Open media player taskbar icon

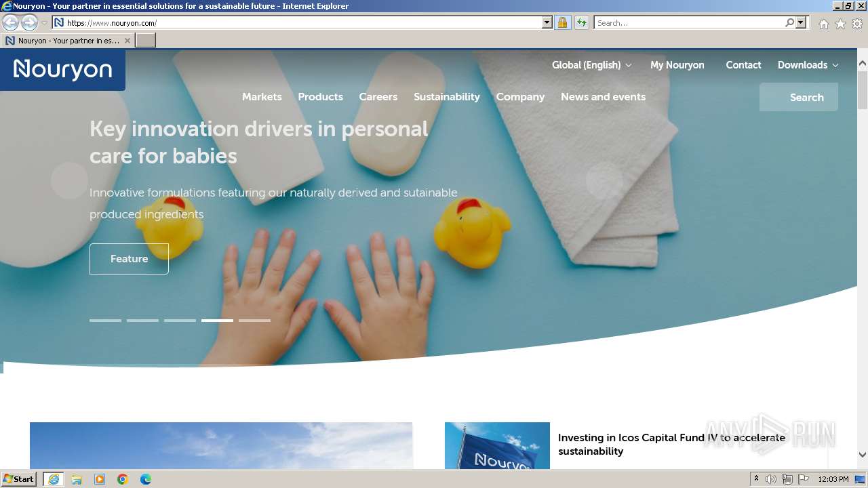(100, 479)
